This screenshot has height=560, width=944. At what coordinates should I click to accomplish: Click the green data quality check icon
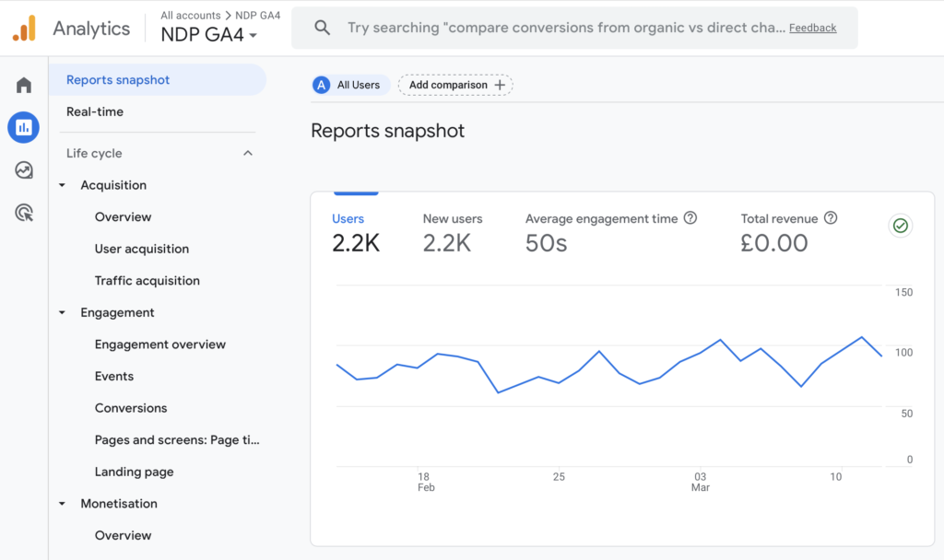click(901, 226)
